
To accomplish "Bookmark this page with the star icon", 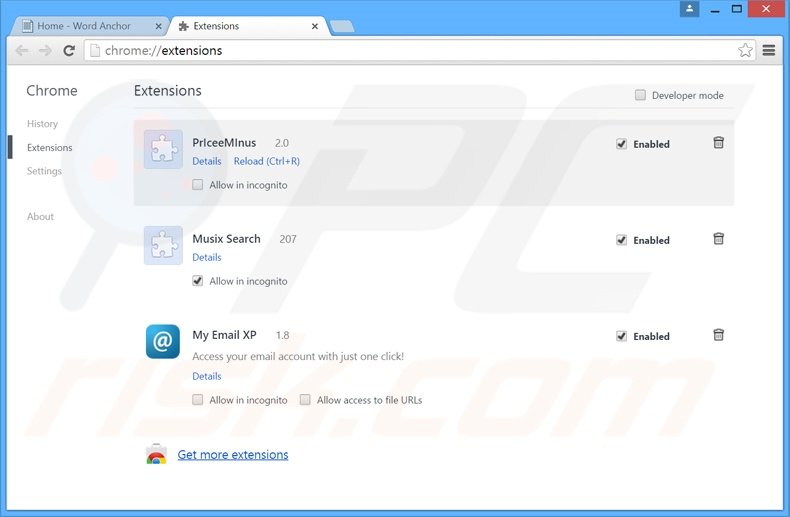I will click(745, 50).
